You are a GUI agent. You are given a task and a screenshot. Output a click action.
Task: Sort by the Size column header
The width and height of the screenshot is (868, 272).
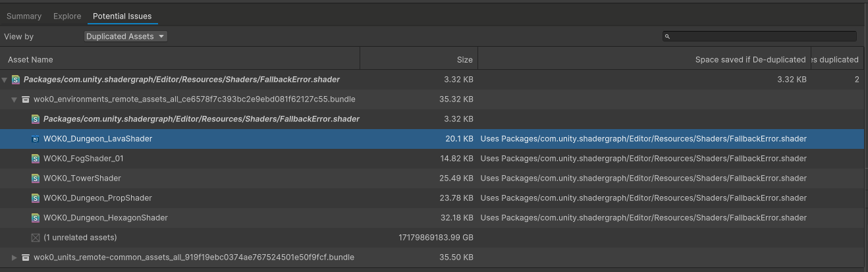[464, 59]
